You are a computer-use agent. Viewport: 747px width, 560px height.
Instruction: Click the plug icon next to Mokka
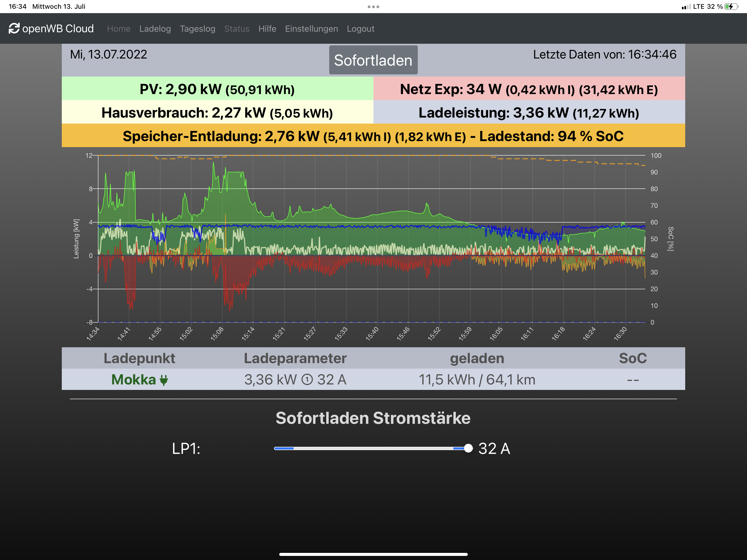tap(164, 380)
